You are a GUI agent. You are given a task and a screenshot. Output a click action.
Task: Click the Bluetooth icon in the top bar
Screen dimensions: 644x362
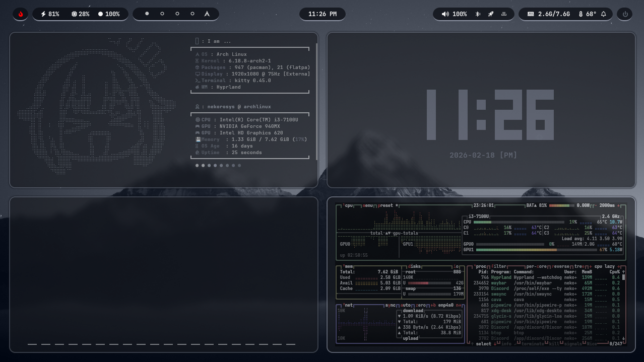478,14
